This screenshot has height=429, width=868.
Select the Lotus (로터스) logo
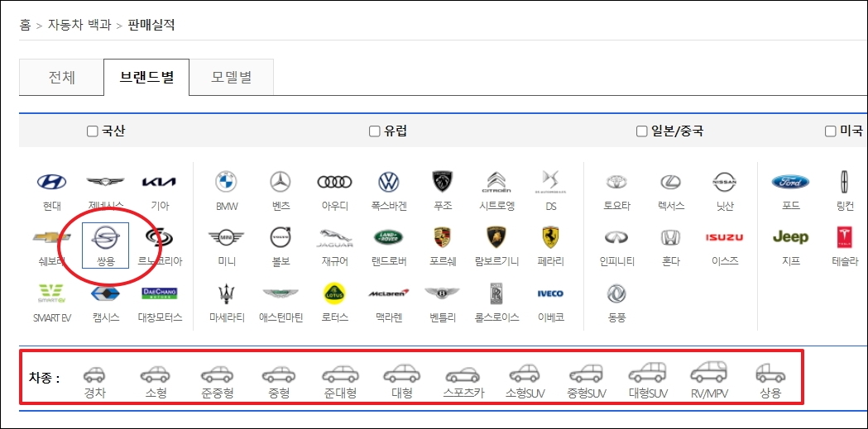tap(334, 293)
